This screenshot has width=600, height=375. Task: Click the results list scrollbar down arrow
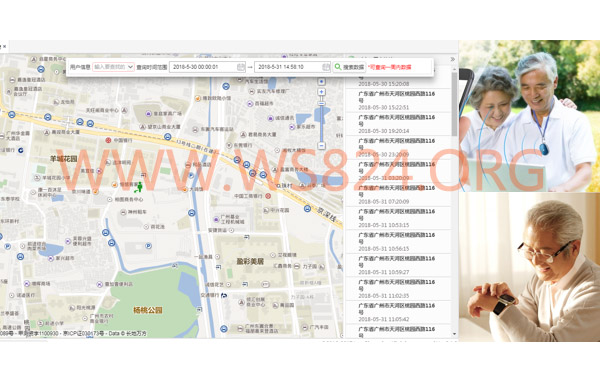pyautogui.click(x=455, y=334)
